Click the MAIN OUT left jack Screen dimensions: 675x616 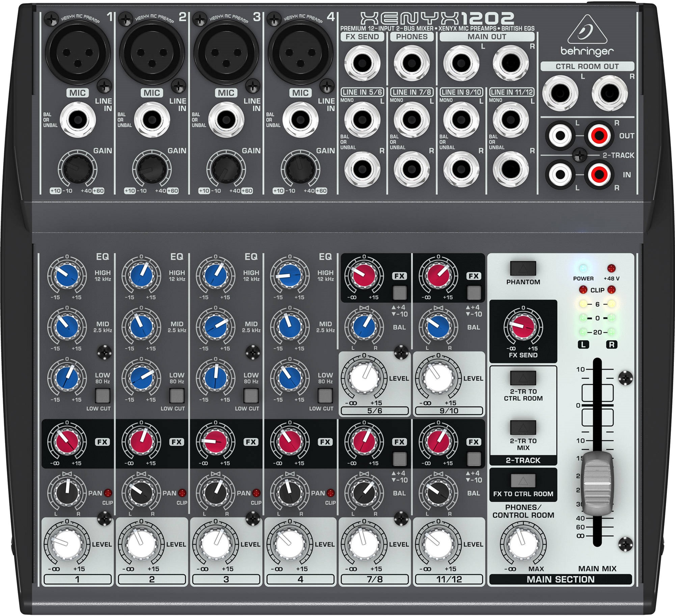tap(461, 63)
